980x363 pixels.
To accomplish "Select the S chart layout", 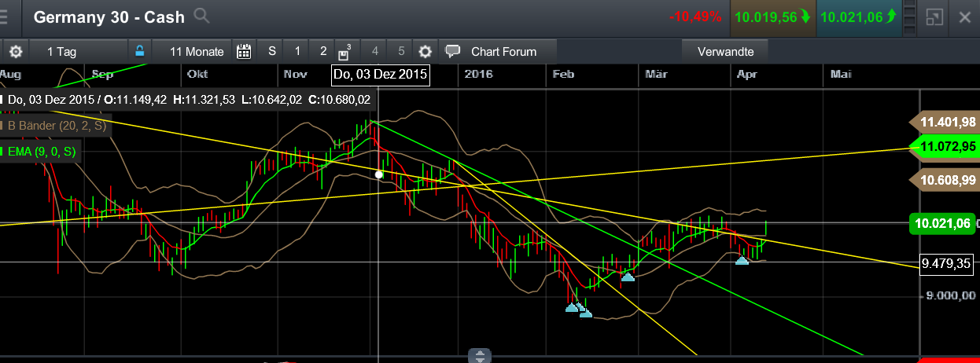I will pos(272,51).
